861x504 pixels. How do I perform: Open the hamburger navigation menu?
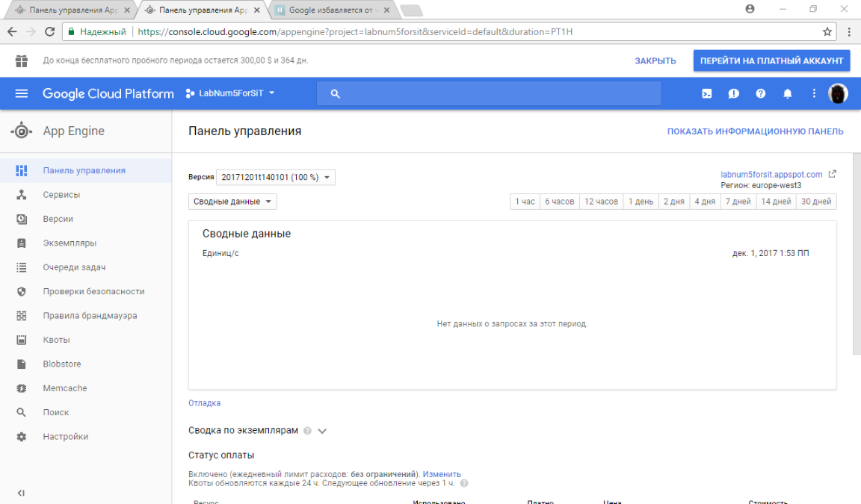point(22,93)
